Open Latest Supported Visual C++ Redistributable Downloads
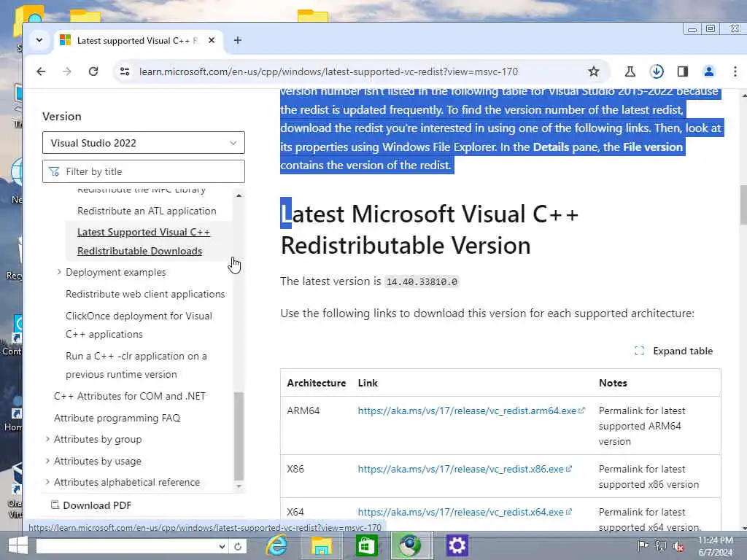 coord(144,241)
